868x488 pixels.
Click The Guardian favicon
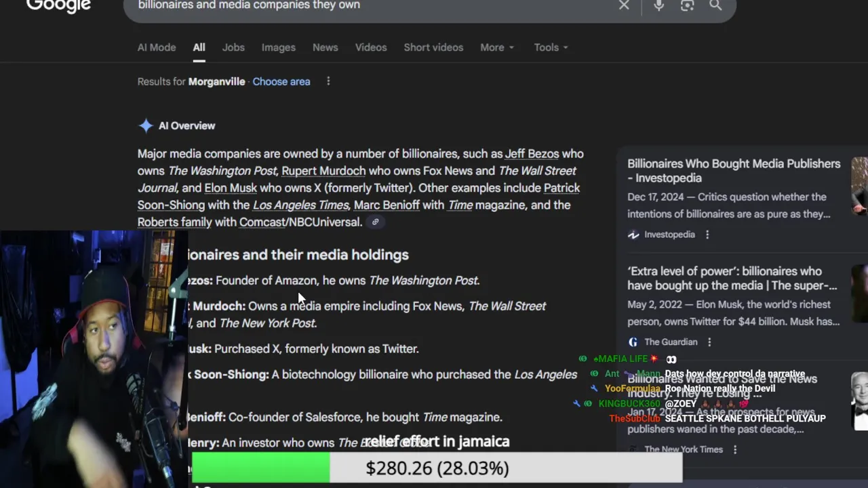[x=633, y=342]
